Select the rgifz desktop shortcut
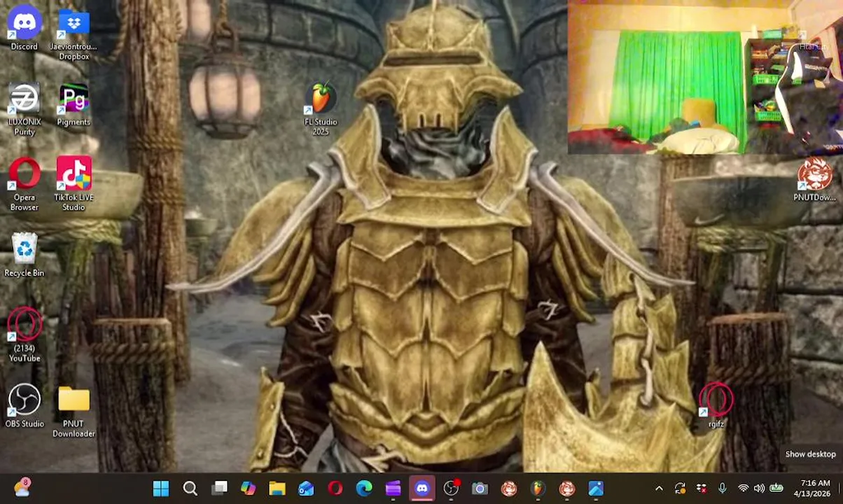The height and width of the screenshot is (504, 843). click(x=716, y=406)
